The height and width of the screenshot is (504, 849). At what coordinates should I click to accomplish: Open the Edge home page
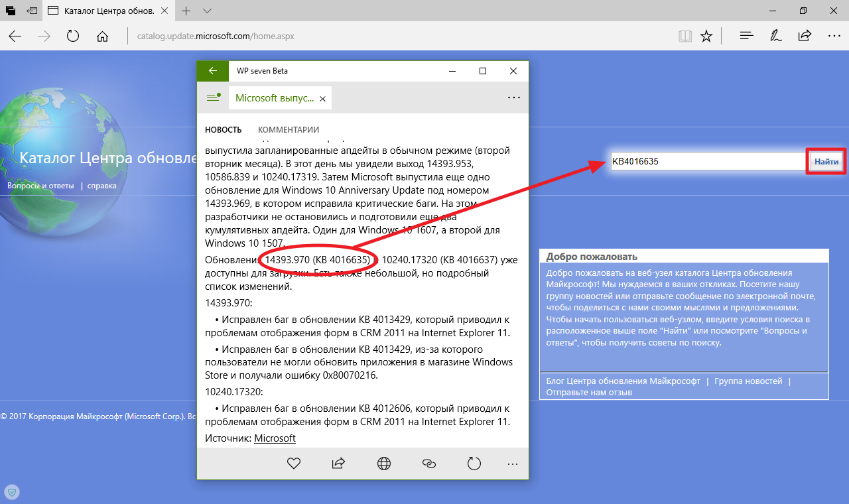coord(102,36)
